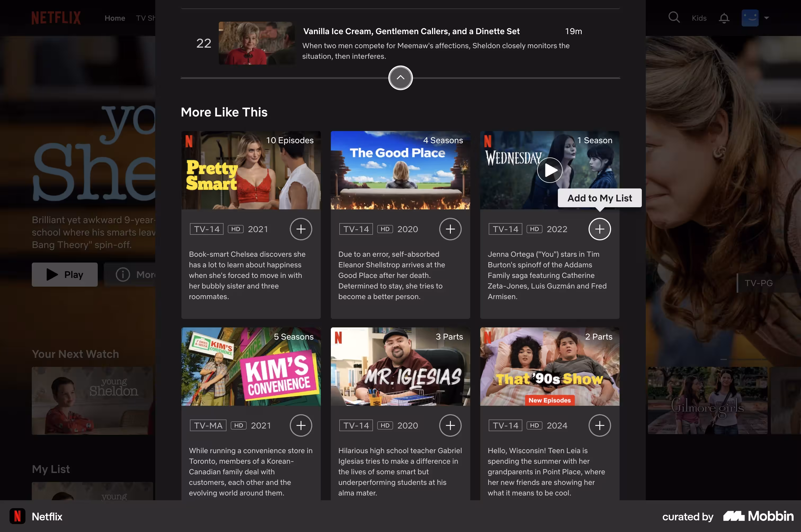Expand the profile dropdown caret
The image size is (801, 532).
766,18
